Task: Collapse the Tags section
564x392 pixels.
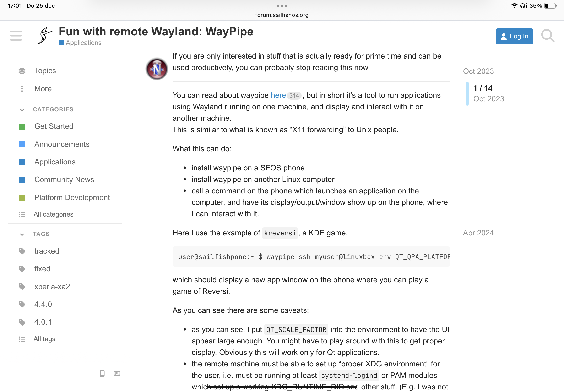Action: [x=22, y=234]
